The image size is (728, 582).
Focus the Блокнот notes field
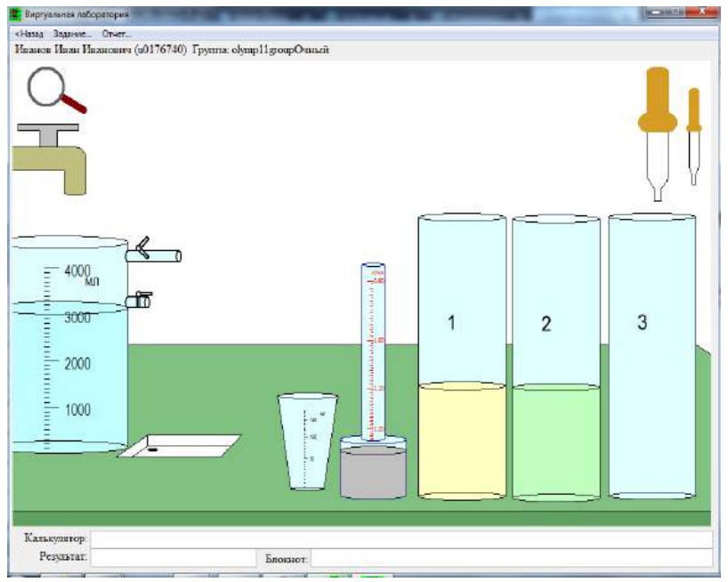coord(512,558)
